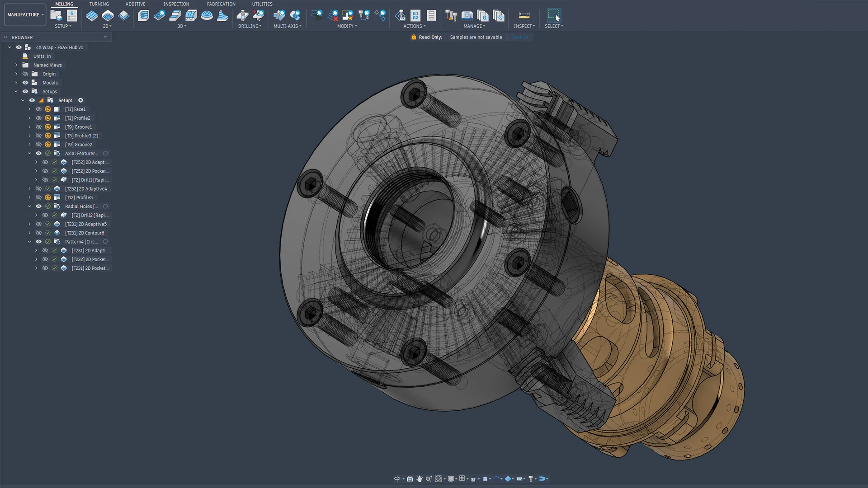Open the Template Library icon
Viewport: 868px width, 488px height.
click(499, 15)
